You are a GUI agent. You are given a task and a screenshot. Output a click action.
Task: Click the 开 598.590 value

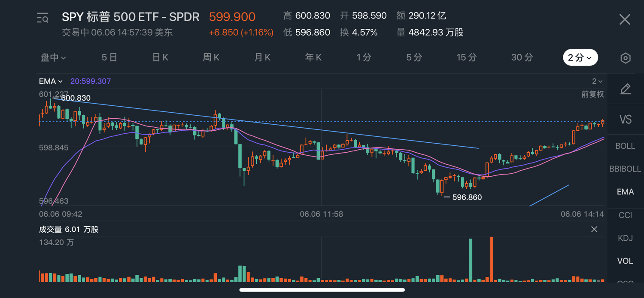coord(363,16)
